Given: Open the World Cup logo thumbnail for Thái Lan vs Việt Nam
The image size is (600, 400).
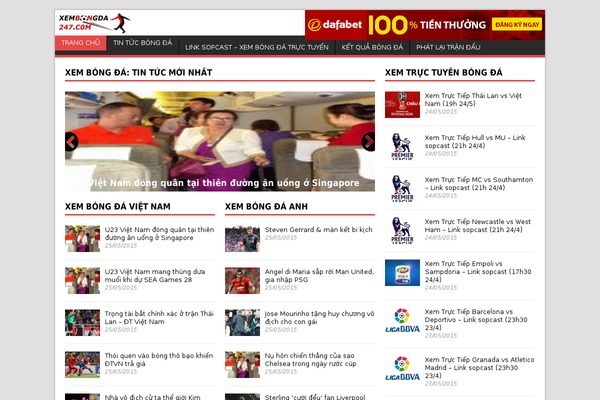Looking at the screenshot, I should tap(402, 104).
